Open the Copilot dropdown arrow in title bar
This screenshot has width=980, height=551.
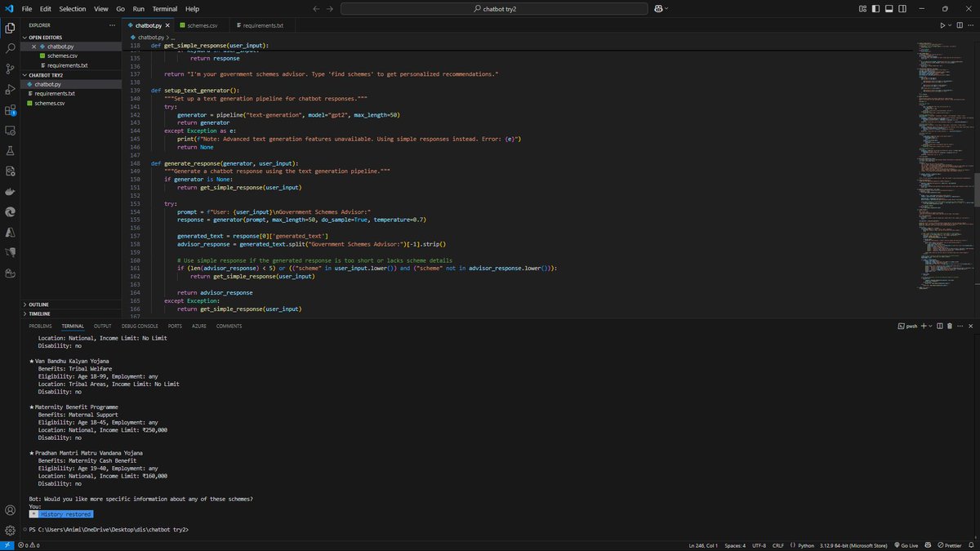pyautogui.click(x=666, y=8)
